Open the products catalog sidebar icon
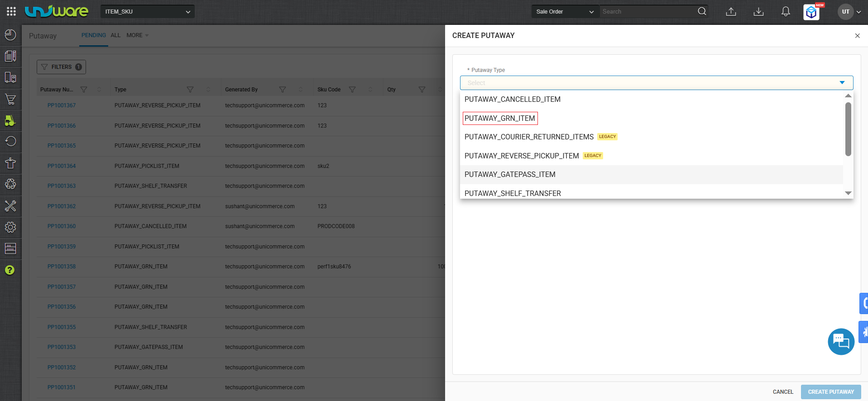The image size is (868, 401). [10, 56]
